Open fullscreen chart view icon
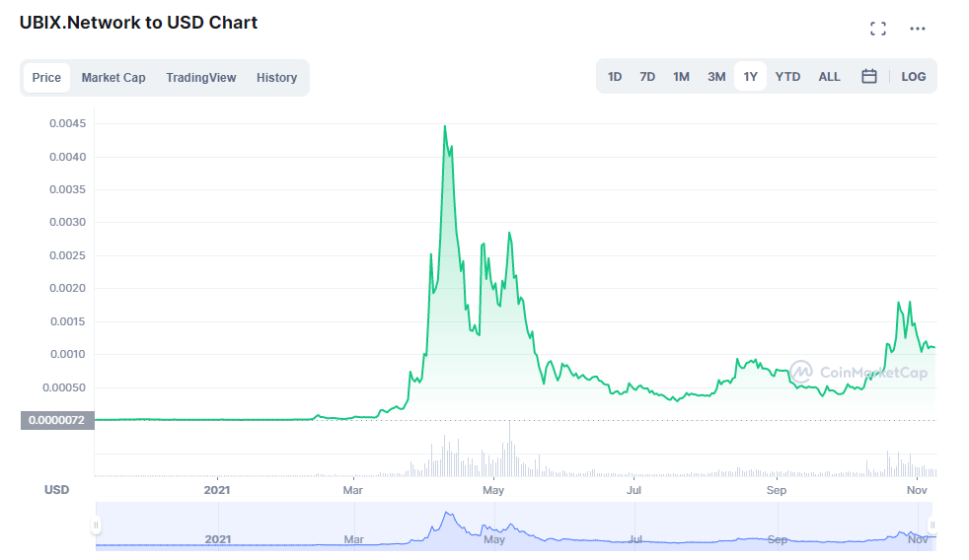The width and height of the screenshot is (969, 560). pos(878,29)
